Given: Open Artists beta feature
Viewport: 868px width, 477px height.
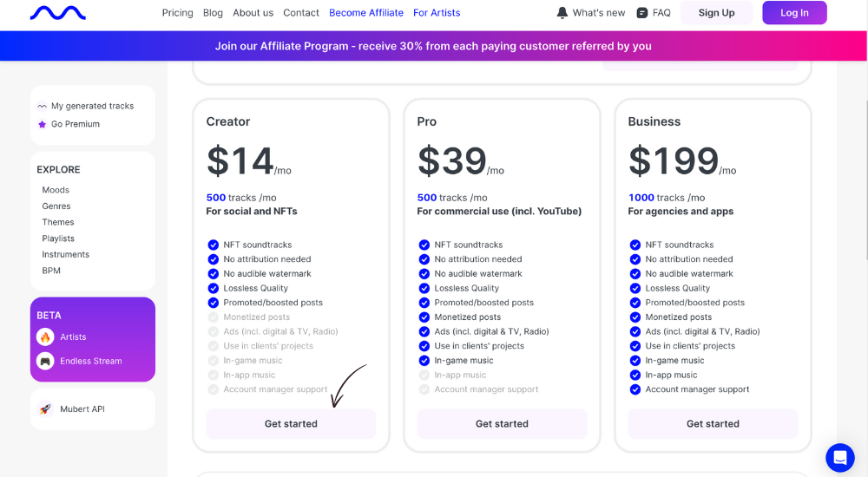Looking at the screenshot, I should (x=73, y=337).
